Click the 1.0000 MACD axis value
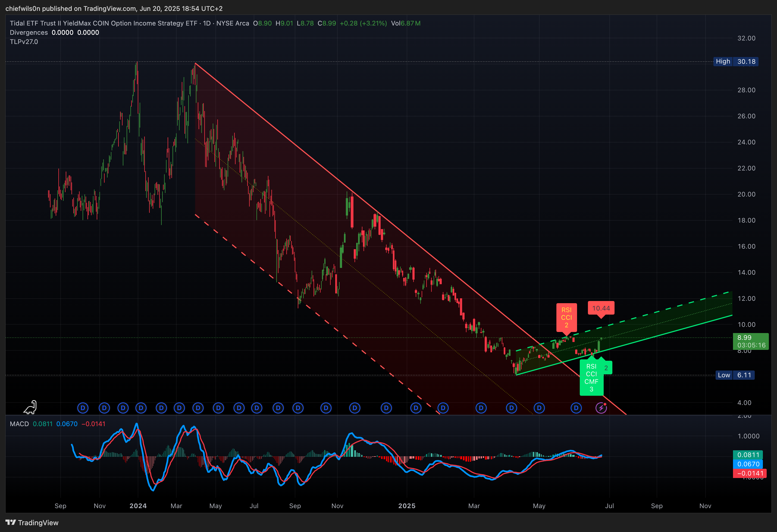Image resolution: width=777 pixels, height=532 pixels. click(x=748, y=436)
